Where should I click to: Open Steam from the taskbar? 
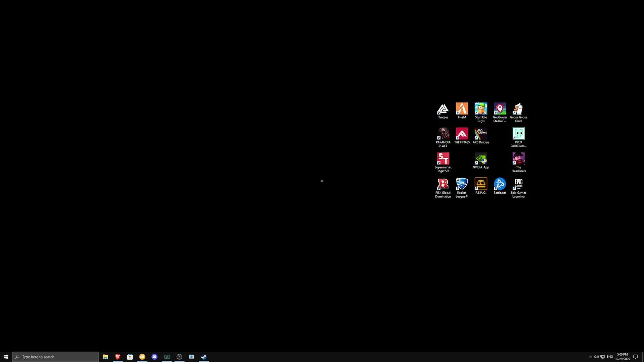tap(204, 357)
